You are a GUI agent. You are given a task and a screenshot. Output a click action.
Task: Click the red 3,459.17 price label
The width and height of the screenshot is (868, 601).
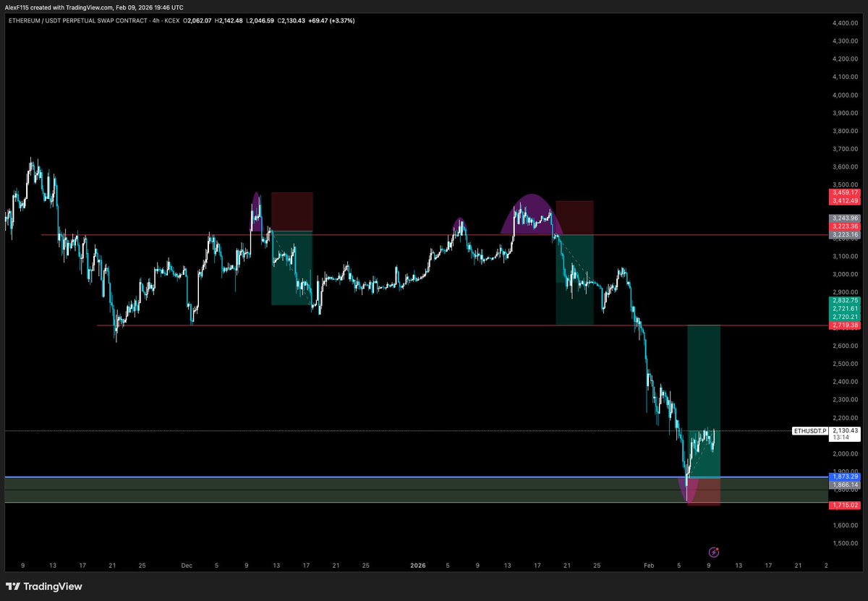pyautogui.click(x=845, y=192)
